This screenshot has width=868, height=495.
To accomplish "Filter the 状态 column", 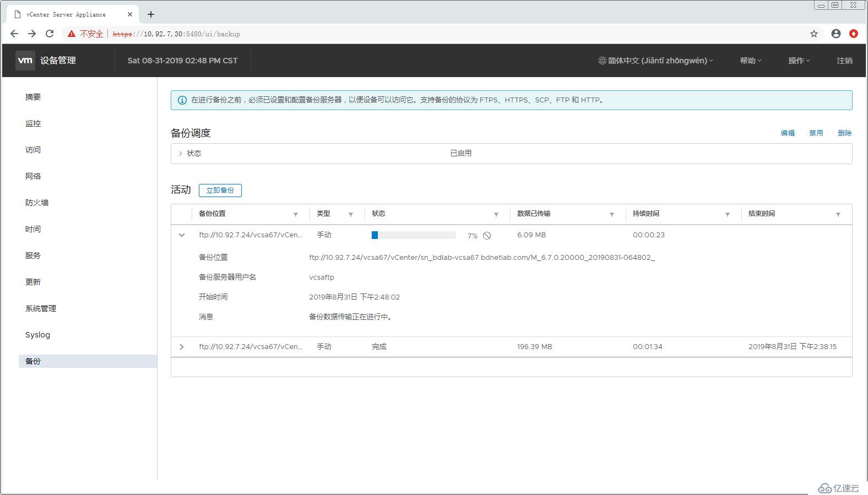I will tap(496, 214).
